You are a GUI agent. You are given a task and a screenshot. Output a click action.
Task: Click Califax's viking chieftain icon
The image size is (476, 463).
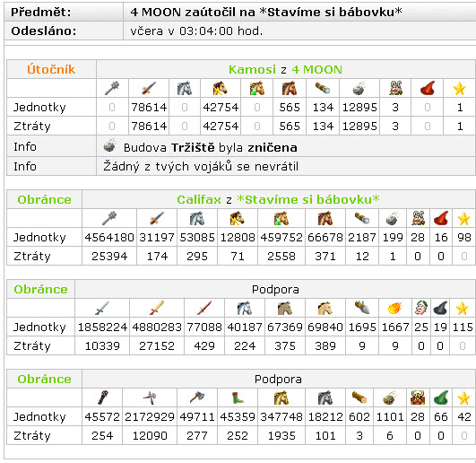point(418,218)
